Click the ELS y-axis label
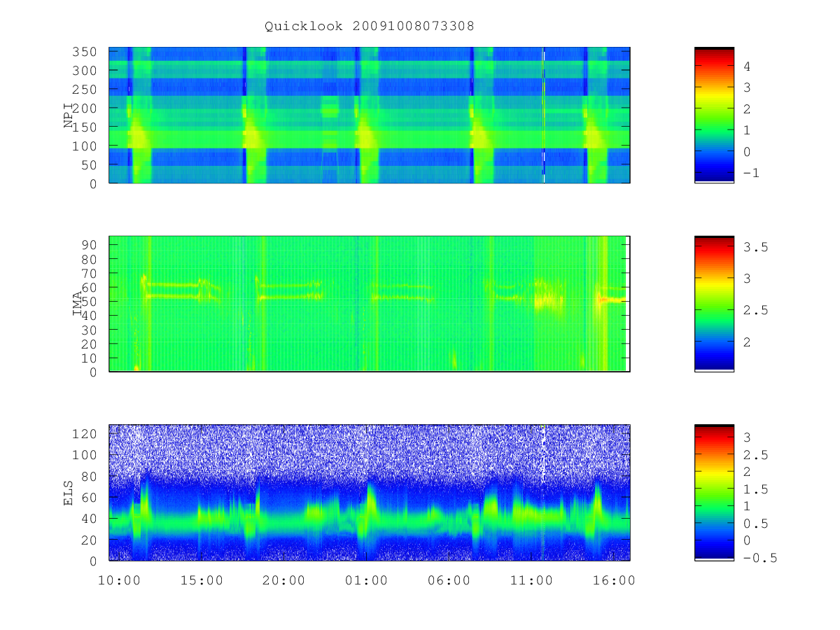Viewport: 840px width, 630px height. [68, 492]
